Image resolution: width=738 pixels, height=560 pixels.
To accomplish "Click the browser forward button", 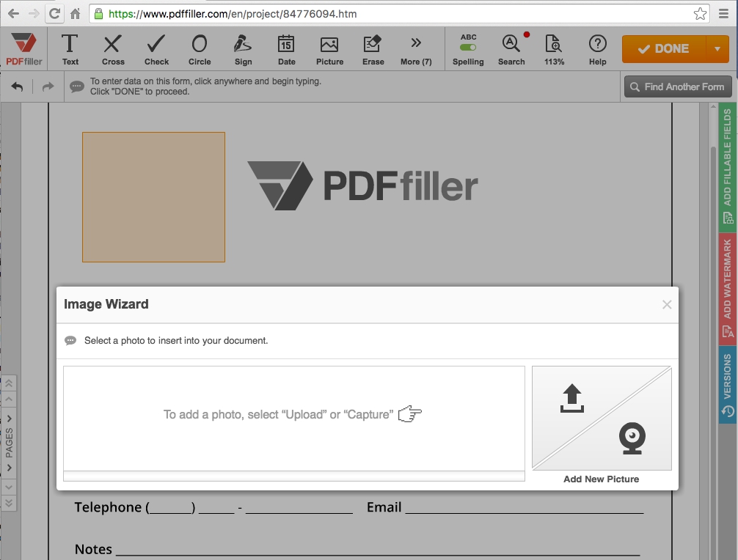I will (34, 14).
